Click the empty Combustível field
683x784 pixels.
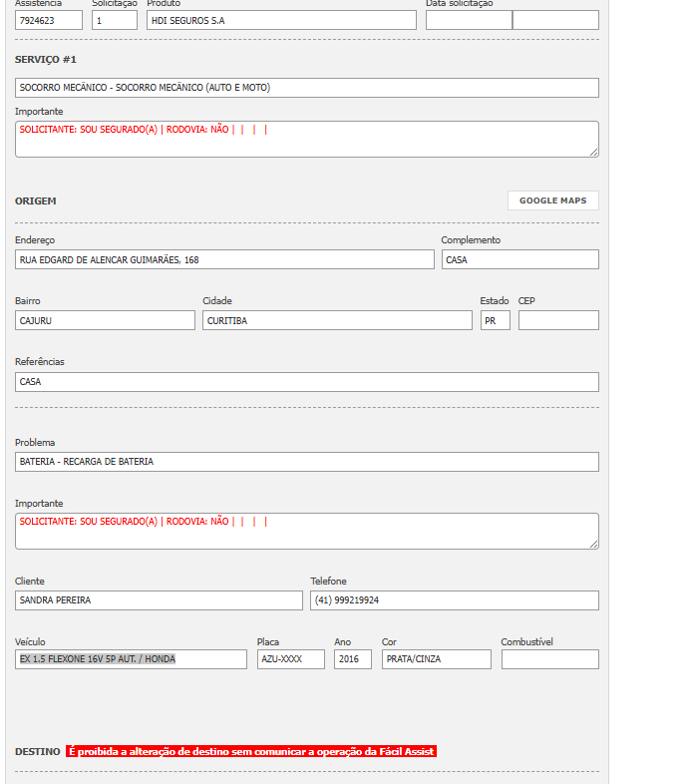click(549, 659)
